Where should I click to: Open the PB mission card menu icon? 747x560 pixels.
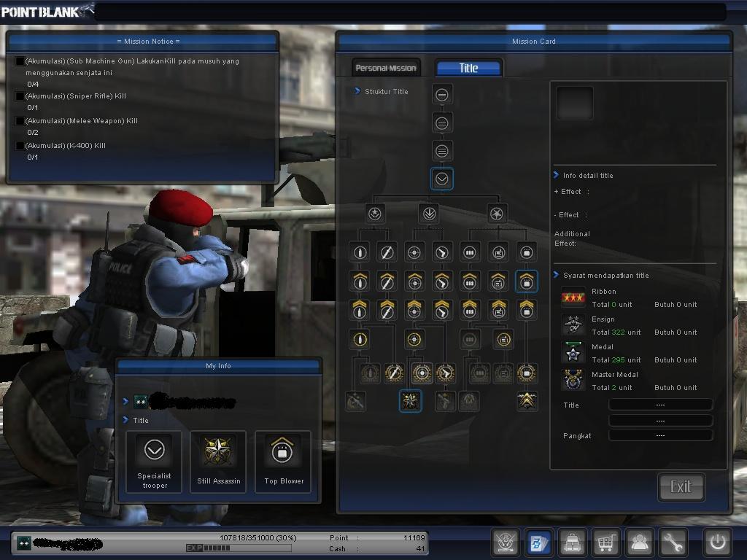tap(538, 542)
